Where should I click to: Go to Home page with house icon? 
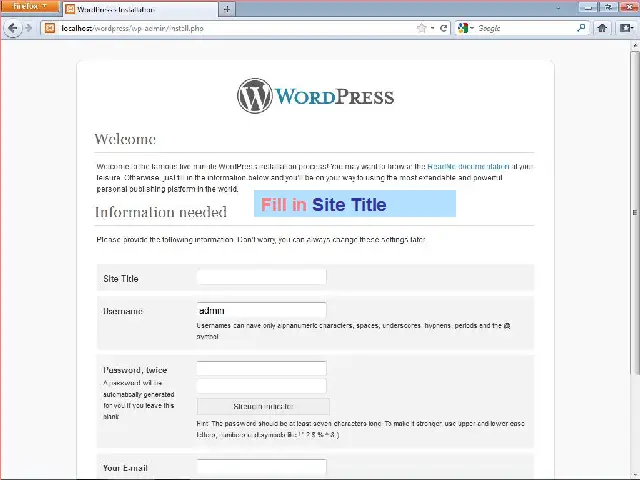click(x=602, y=28)
